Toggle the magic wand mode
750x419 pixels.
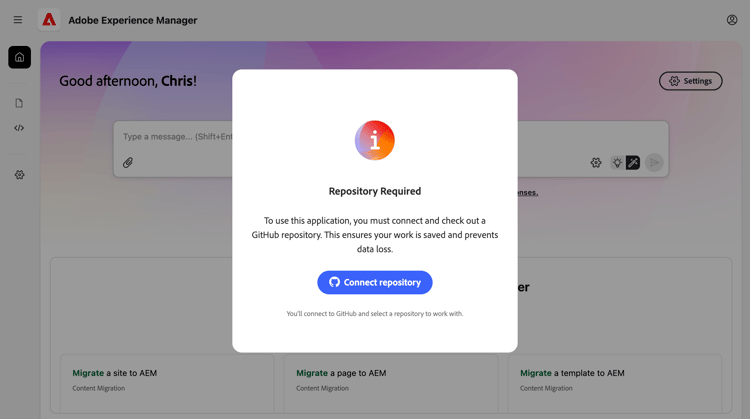[633, 162]
